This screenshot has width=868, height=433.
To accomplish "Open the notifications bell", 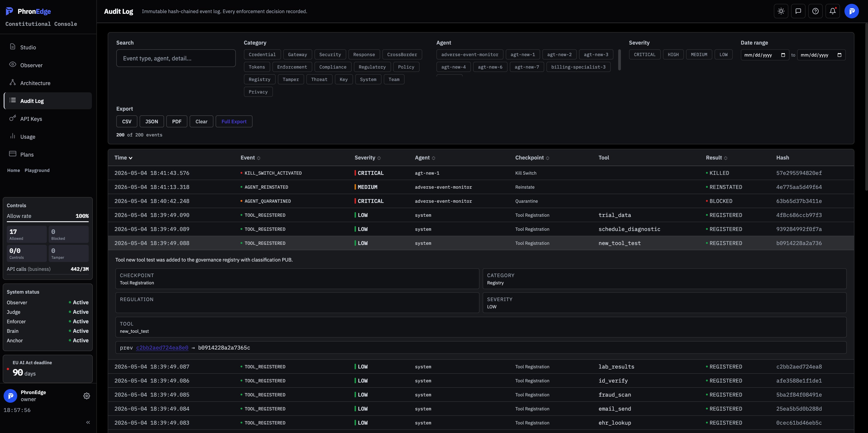I will point(833,11).
